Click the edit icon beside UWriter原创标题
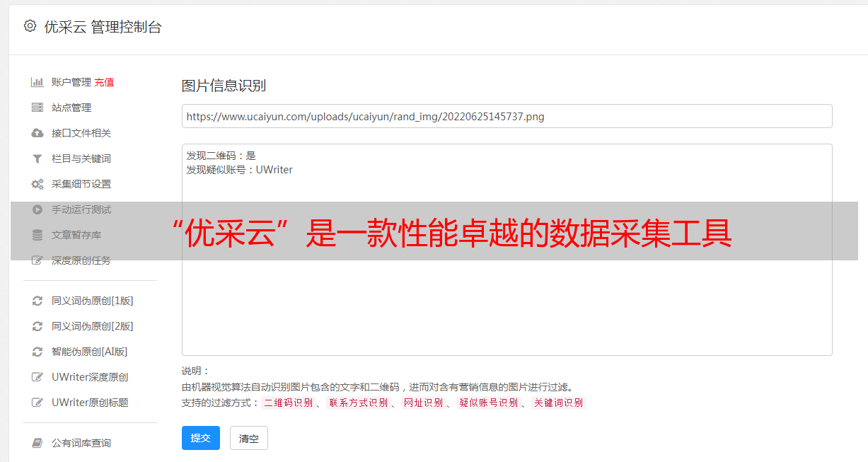 point(37,403)
